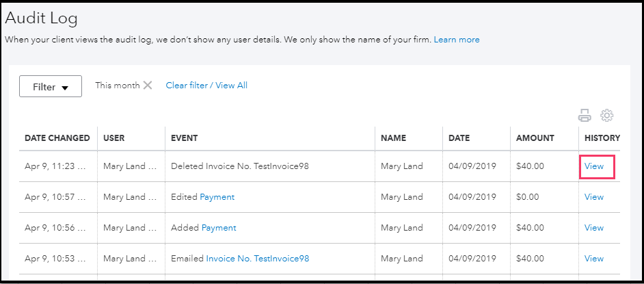Open table settings gear icon
The image size is (644, 284).
pos(606,115)
